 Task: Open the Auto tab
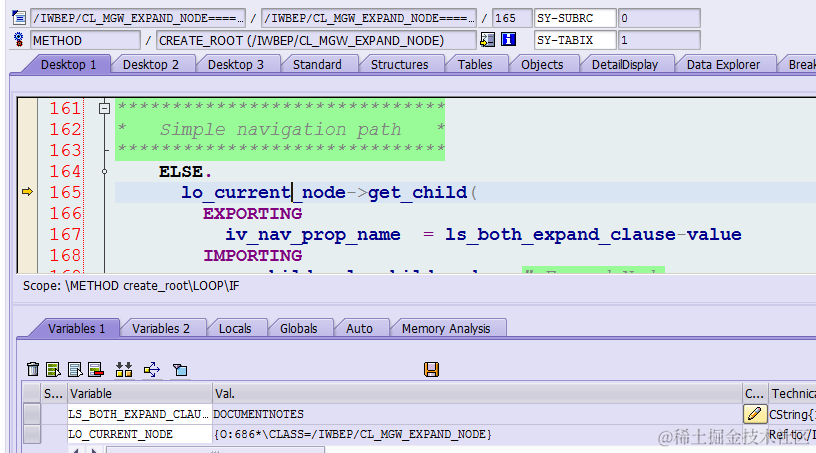(x=360, y=329)
